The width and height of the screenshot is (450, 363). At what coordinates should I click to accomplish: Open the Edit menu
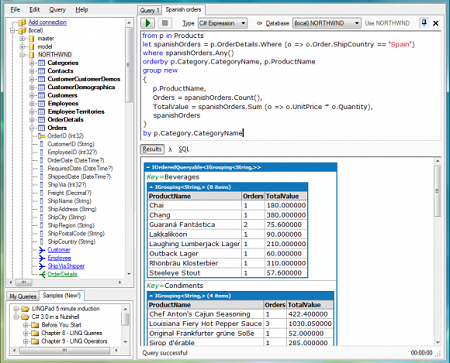(x=34, y=10)
